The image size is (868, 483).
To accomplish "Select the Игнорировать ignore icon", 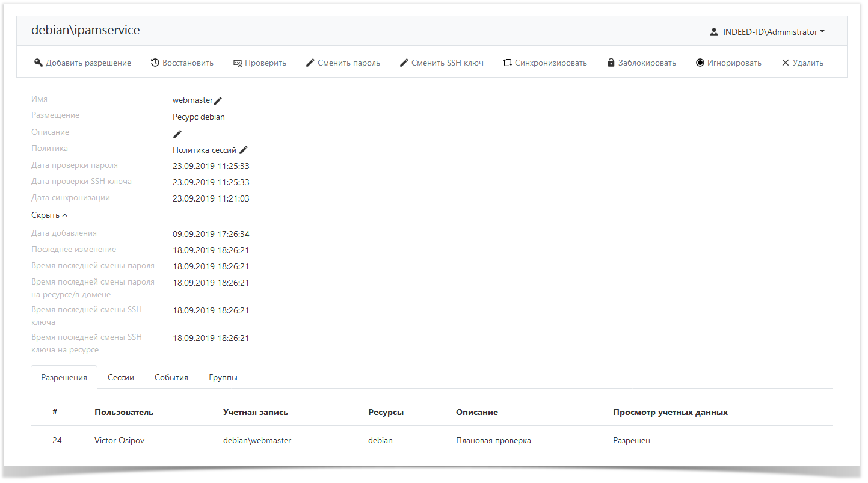I will click(x=699, y=62).
